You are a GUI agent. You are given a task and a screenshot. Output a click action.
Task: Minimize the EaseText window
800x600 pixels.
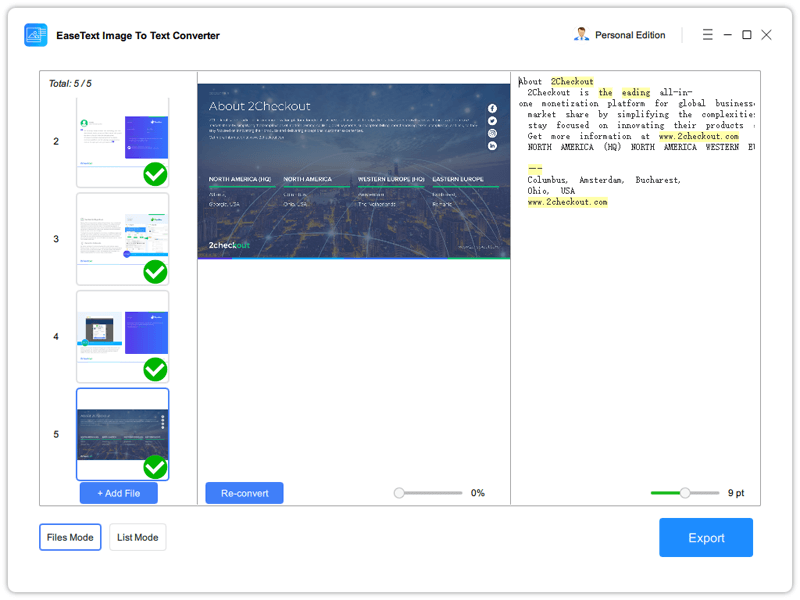[728, 35]
